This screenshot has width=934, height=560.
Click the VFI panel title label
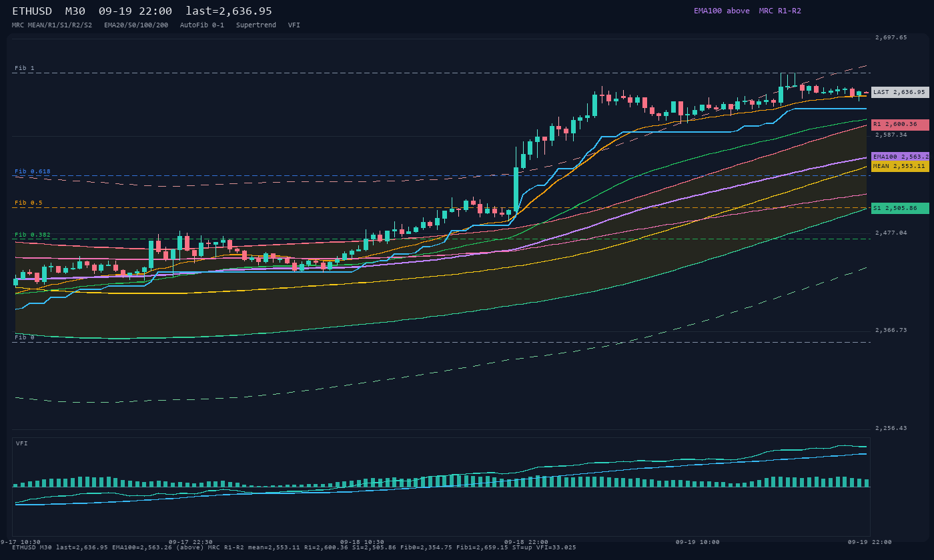[22, 443]
